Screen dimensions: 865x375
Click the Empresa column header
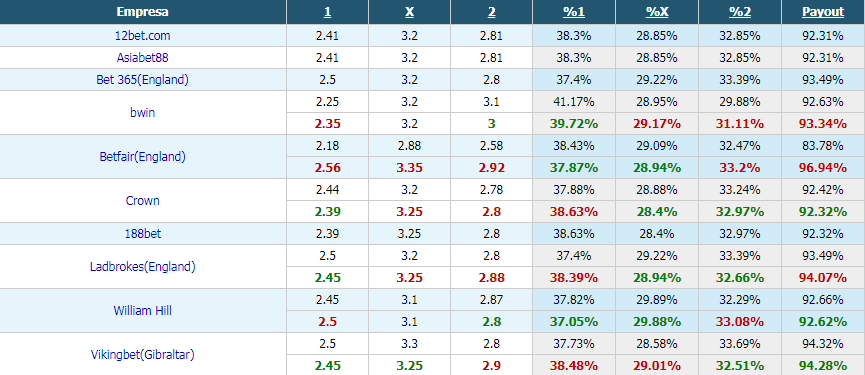coord(143,12)
